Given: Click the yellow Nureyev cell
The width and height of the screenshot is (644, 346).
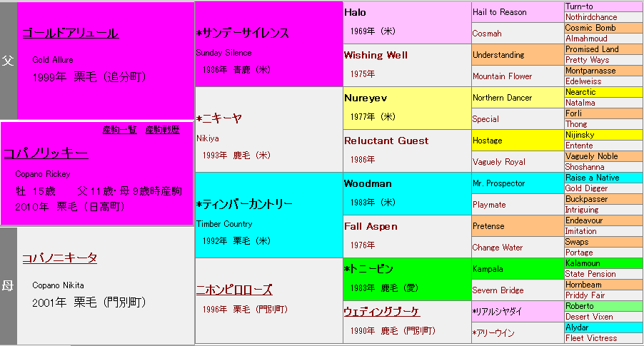Looking at the screenshot, I should [x=366, y=98].
